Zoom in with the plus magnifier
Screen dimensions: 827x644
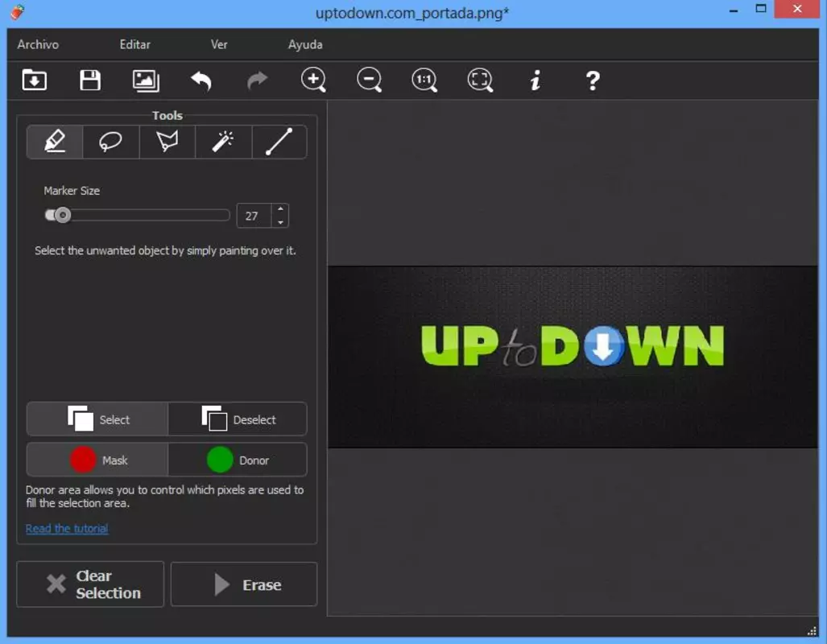(x=313, y=80)
